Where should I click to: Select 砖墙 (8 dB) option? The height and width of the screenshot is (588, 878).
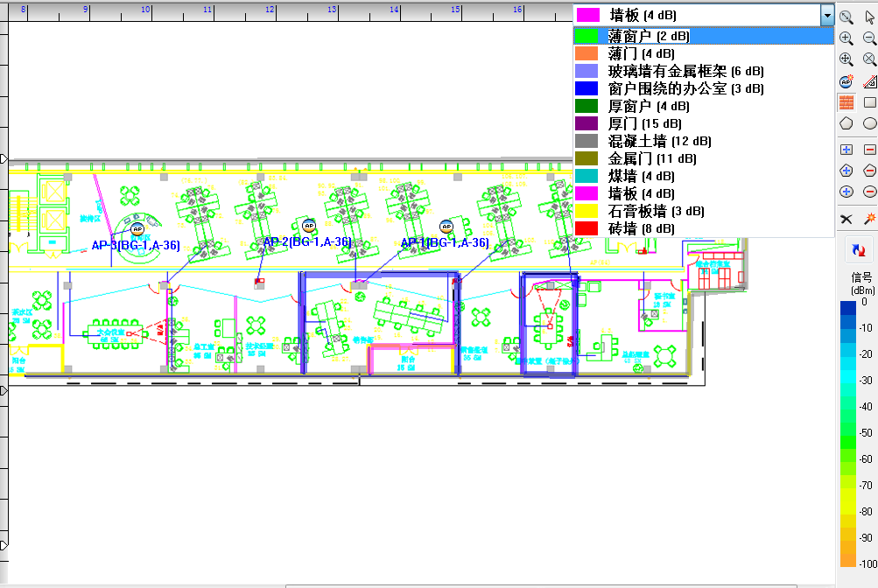pyautogui.click(x=641, y=228)
